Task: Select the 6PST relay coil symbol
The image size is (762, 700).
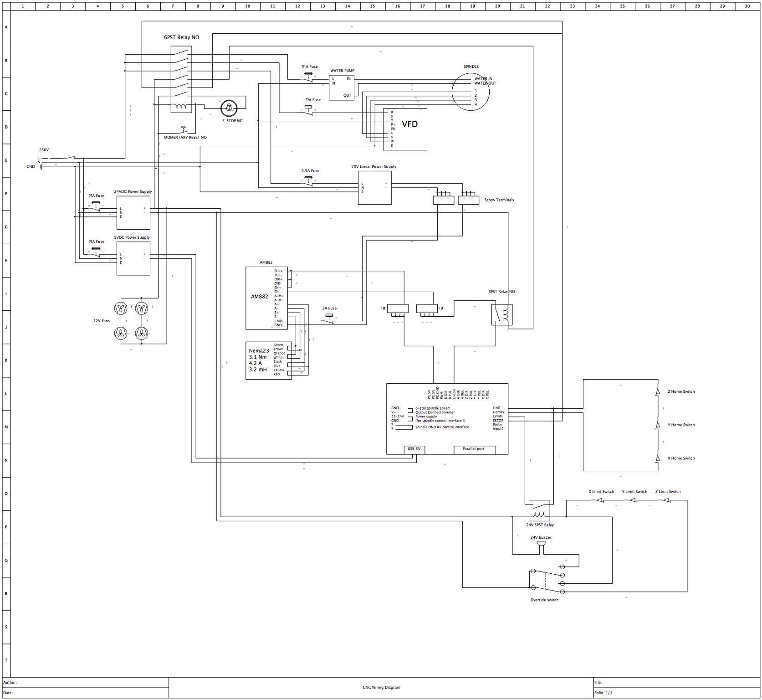Action: (181, 107)
